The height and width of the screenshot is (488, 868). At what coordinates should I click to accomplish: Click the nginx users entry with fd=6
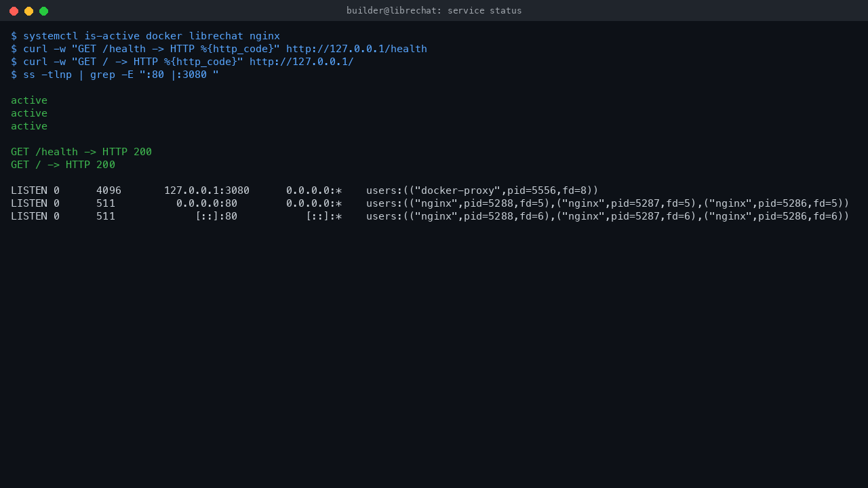(608, 216)
